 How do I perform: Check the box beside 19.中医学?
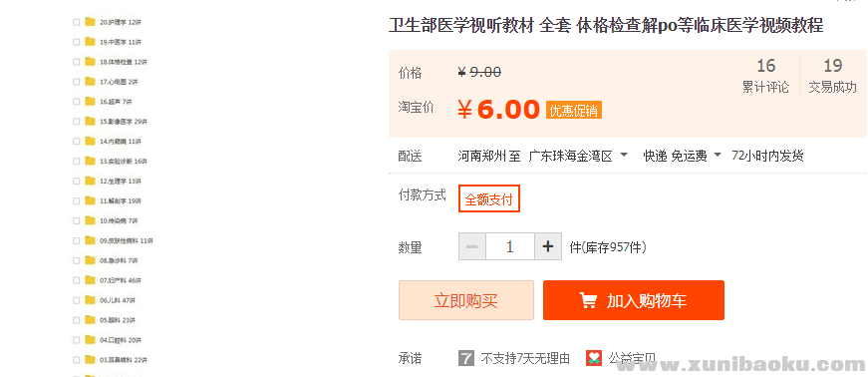click(x=77, y=42)
